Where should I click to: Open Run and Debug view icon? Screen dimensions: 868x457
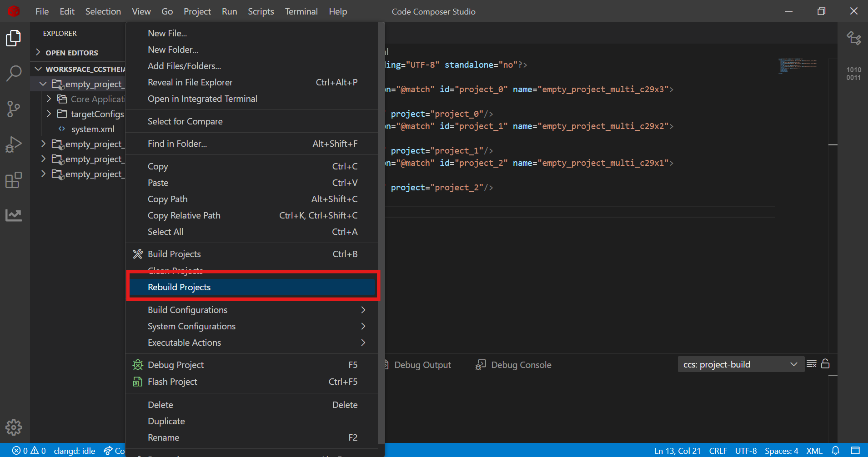coord(14,144)
